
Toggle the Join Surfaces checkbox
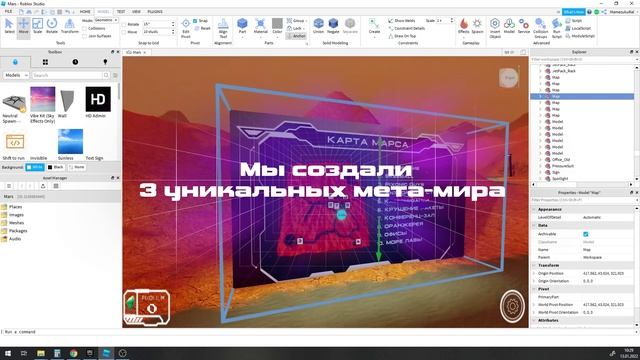tap(84, 36)
